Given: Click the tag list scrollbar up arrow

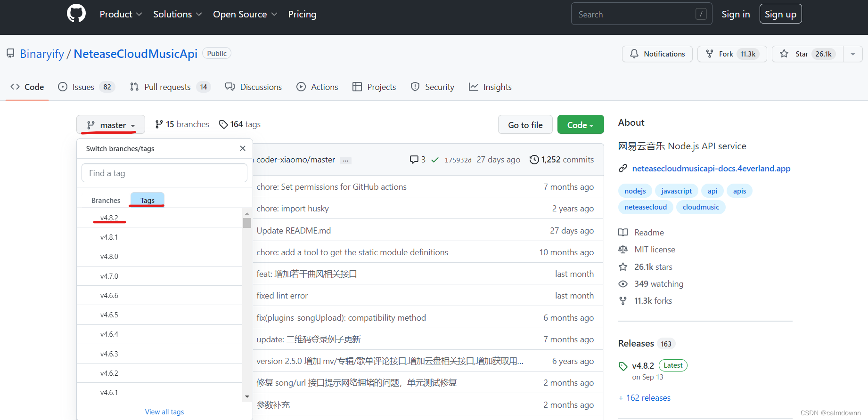Looking at the screenshot, I should pyautogui.click(x=247, y=214).
